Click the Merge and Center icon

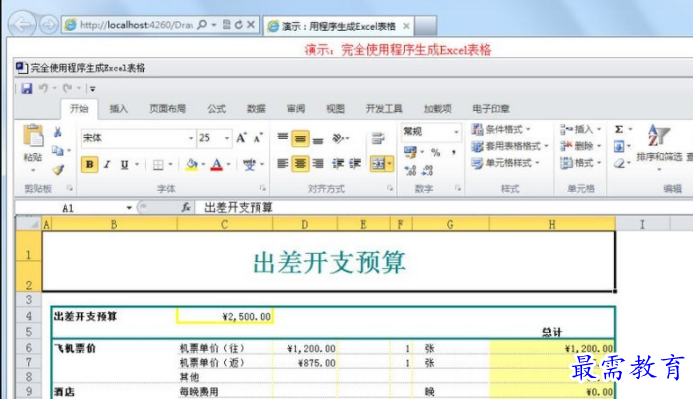pyautogui.click(x=378, y=164)
